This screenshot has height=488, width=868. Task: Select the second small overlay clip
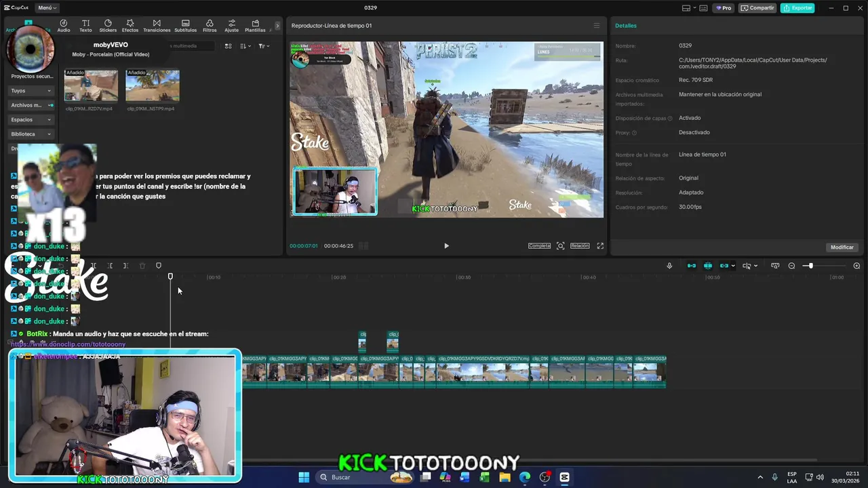point(393,342)
